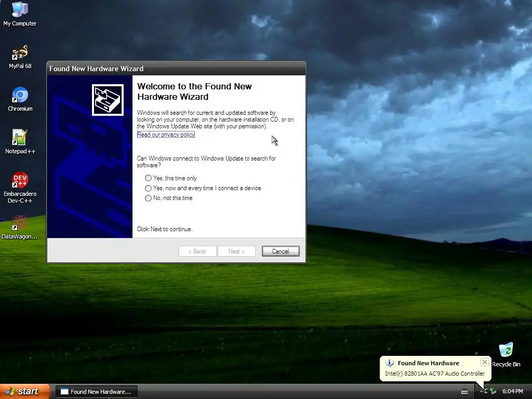This screenshot has height=399, width=532.
Task: Click the 'Welcome to the Found New Hardware Wizard' heading
Action: [194, 91]
